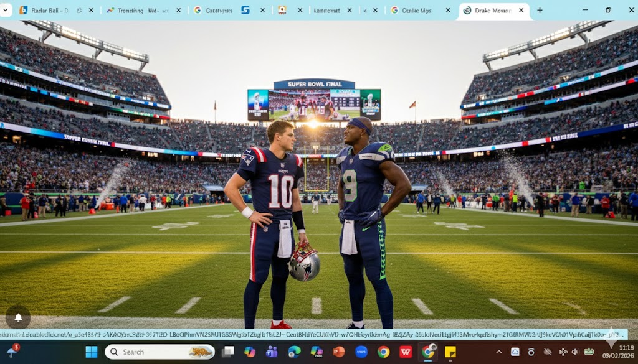Open the battery status tray icon
Screen dimensions: 638x364
(589, 352)
